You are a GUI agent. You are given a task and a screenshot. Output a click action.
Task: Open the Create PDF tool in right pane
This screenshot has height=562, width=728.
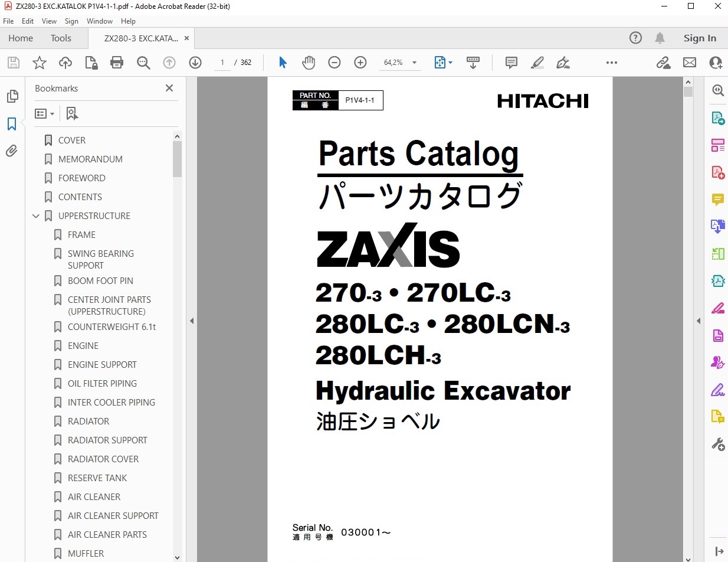coord(718,172)
